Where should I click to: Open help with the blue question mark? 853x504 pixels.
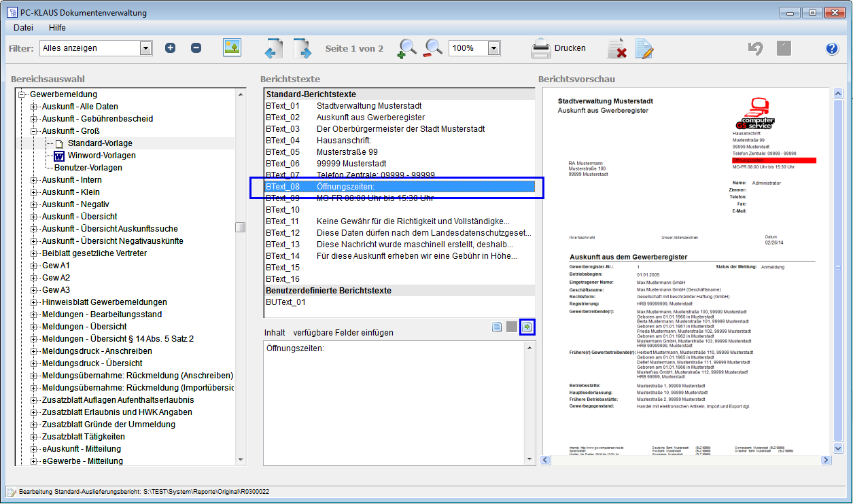(x=832, y=48)
